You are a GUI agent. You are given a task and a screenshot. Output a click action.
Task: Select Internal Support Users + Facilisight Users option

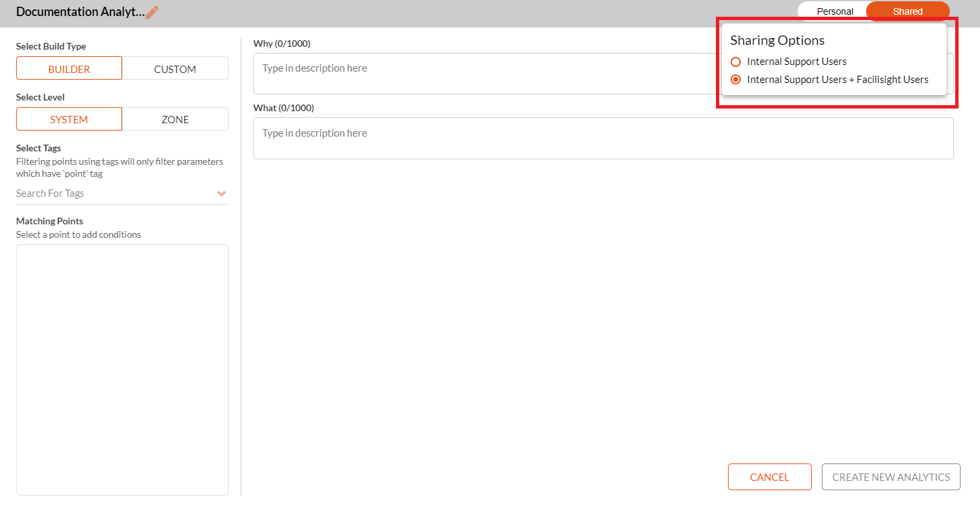735,80
